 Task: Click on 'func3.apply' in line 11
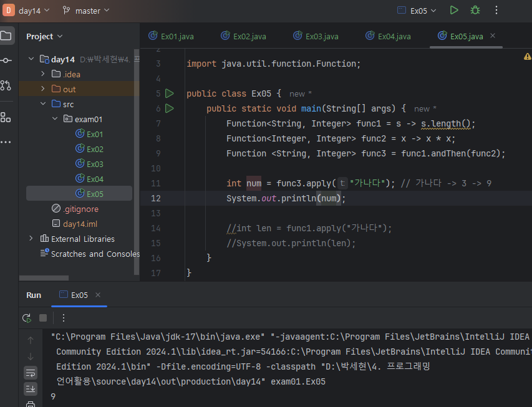304,183
